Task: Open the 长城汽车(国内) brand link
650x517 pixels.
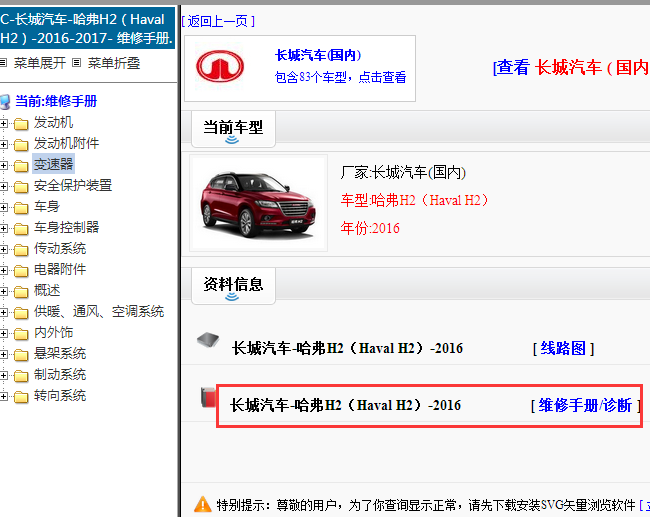Action: pos(318,55)
